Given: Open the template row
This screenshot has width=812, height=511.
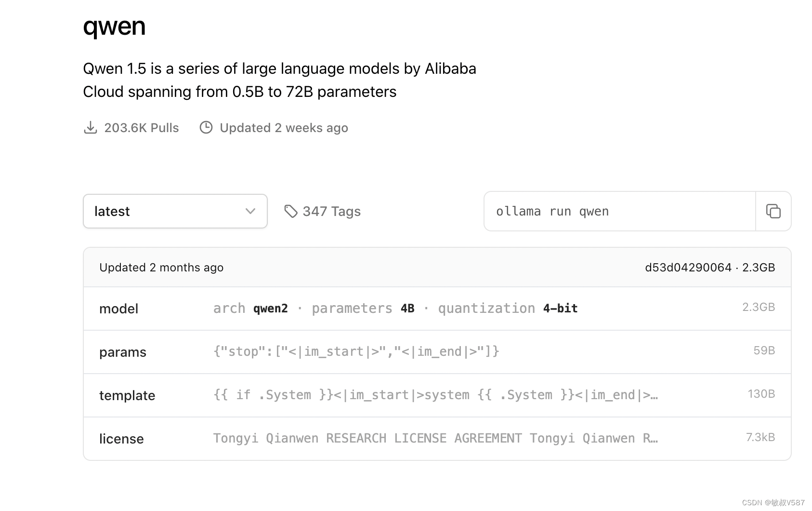Looking at the screenshot, I should coord(437,395).
